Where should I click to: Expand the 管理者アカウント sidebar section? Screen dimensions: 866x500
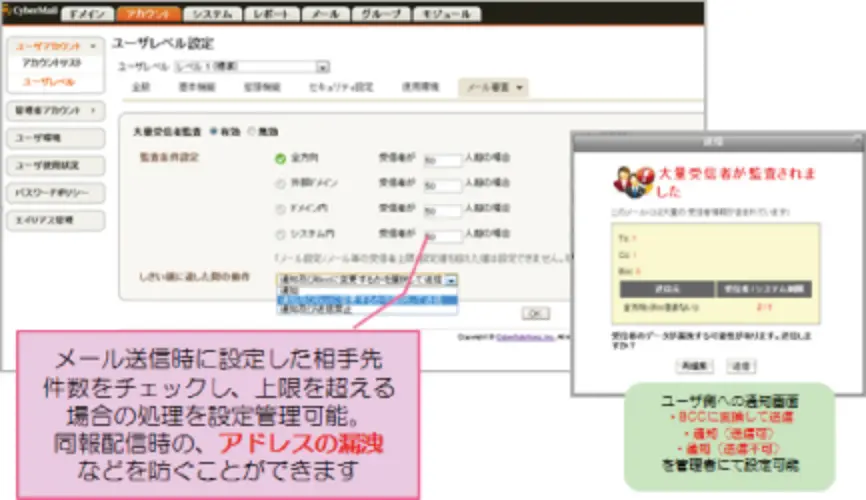92,110
